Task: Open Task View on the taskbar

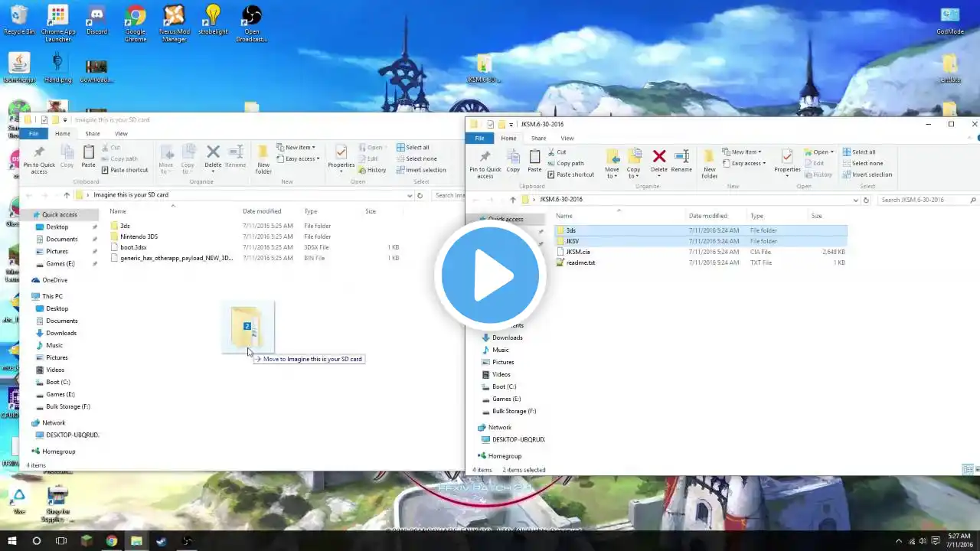Action: (x=61, y=541)
